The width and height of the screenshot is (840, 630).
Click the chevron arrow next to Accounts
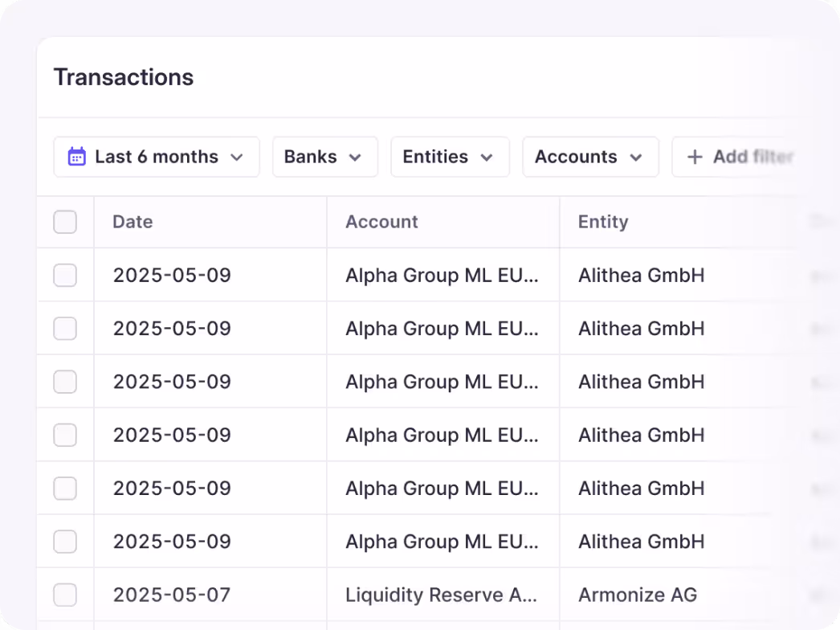636,157
